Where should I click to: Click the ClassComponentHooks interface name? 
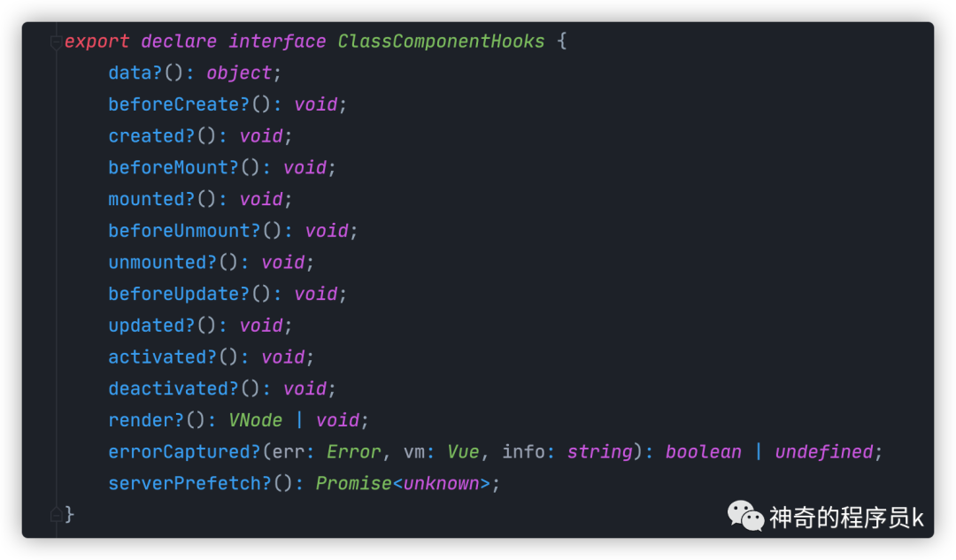[x=441, y=42]
